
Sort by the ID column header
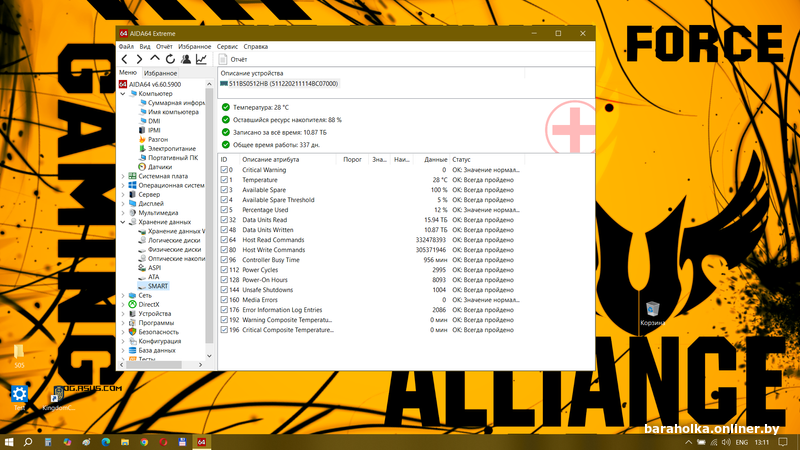point(229,160)
